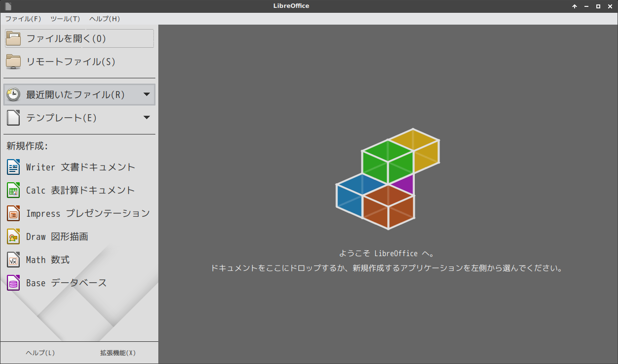
Task: Expand the 最近開いたファイル dropdown arrow
Action: (146, 94)
